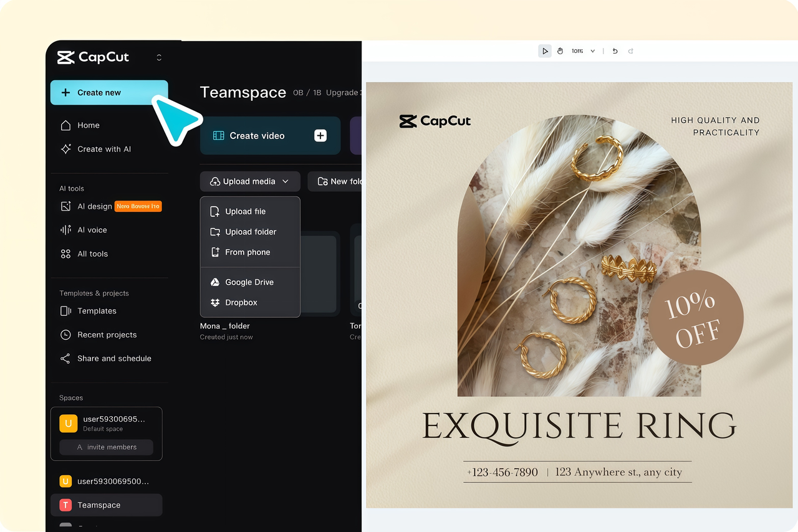The image size is (798, 532).
Task: Select Teamspace in the Spaces list
Action: (107, 505)
